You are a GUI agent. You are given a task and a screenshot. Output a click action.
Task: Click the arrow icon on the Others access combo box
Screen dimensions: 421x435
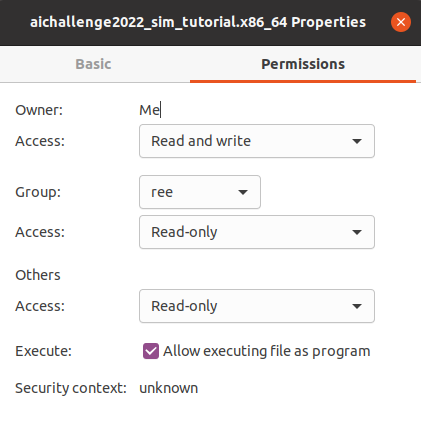click(357, 306)
